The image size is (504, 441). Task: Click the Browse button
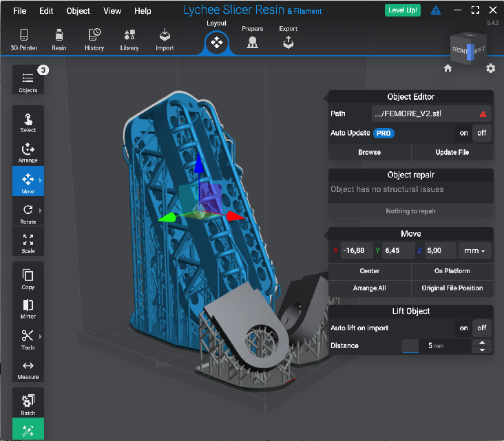pos(369,152)
